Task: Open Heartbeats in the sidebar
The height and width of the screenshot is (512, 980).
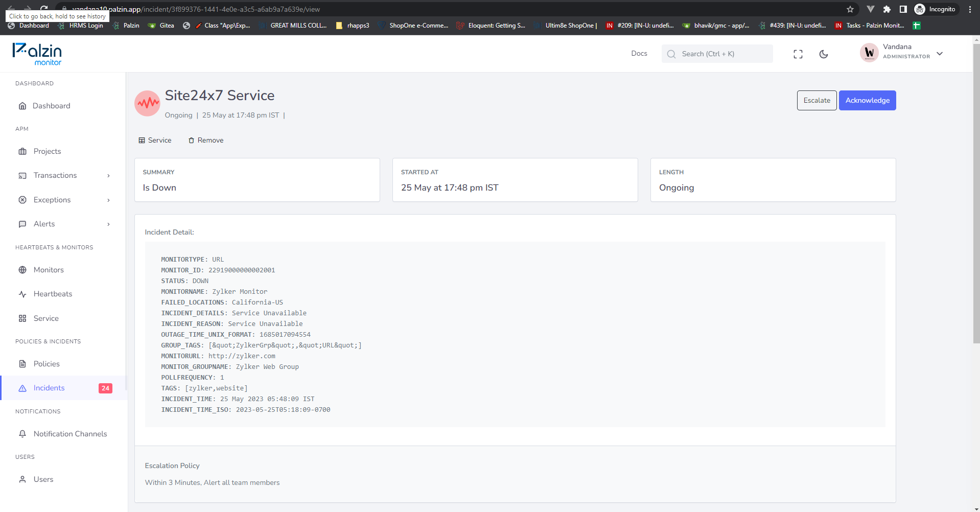Action: click(x=53, y=294)
